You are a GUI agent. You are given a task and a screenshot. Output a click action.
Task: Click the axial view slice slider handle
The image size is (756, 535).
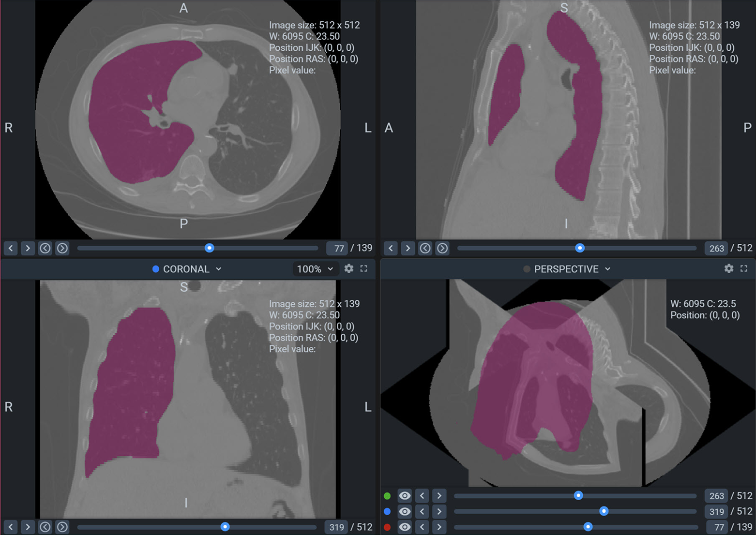point(209,248)
